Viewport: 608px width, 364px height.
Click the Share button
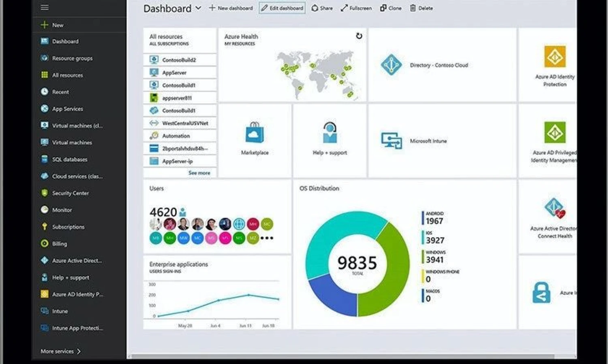(x=322, y=8)
